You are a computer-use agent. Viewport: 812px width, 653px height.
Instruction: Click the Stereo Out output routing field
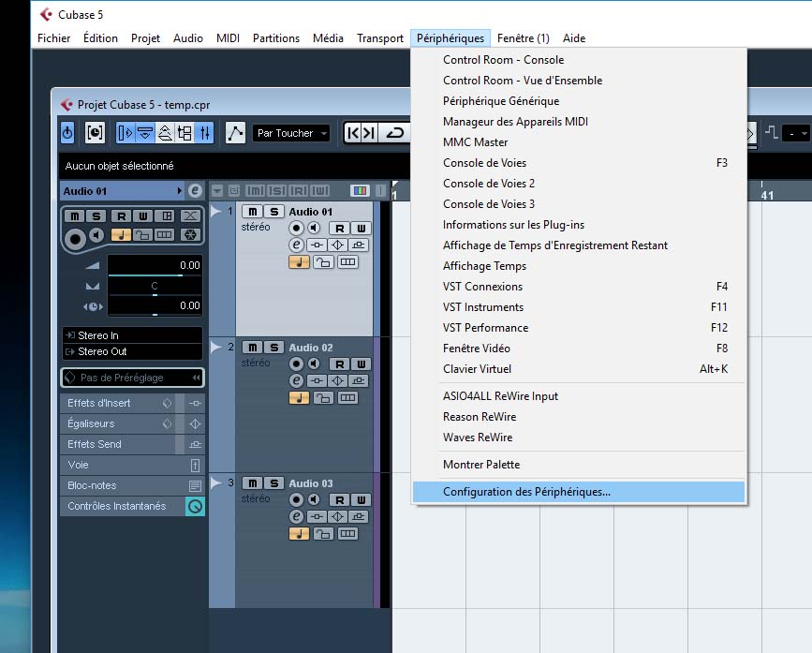click(x=131, y=351)
